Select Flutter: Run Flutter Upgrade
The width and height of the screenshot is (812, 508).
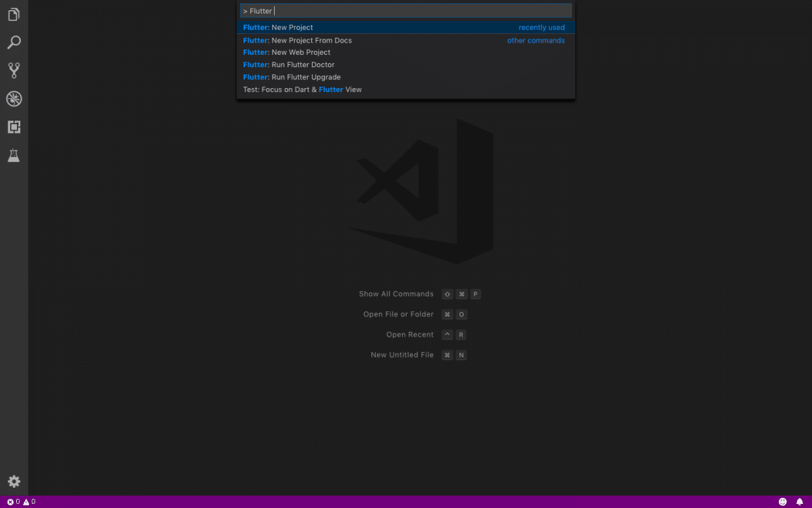[x=406, y=77]
